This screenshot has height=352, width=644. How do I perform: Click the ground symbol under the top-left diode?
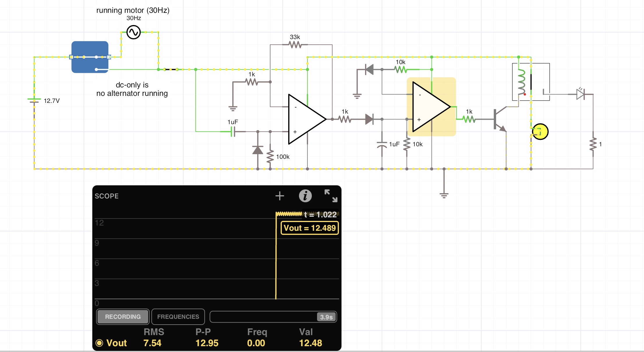point(357,96)
